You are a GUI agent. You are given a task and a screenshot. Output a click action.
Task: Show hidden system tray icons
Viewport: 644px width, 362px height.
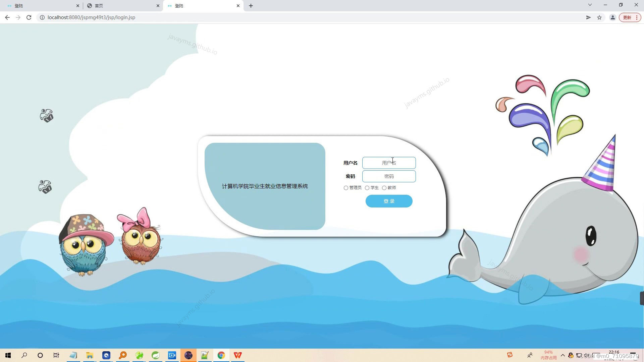pos(562,355)
